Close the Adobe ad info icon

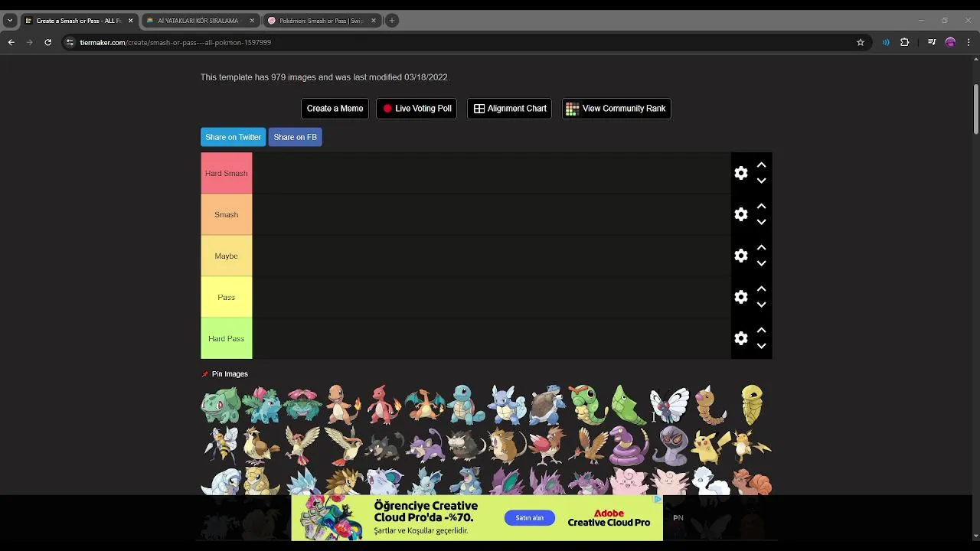[658, 499]
